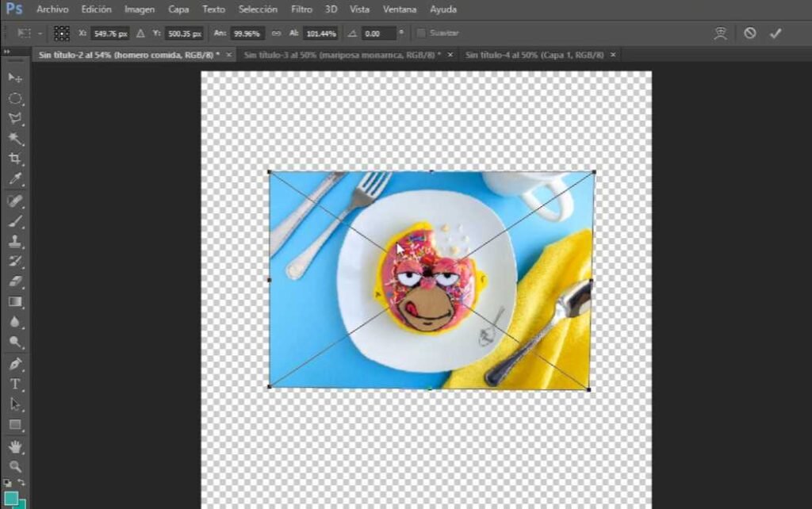Select the Rectangle shape tool
812x509 pixels.
15,425
